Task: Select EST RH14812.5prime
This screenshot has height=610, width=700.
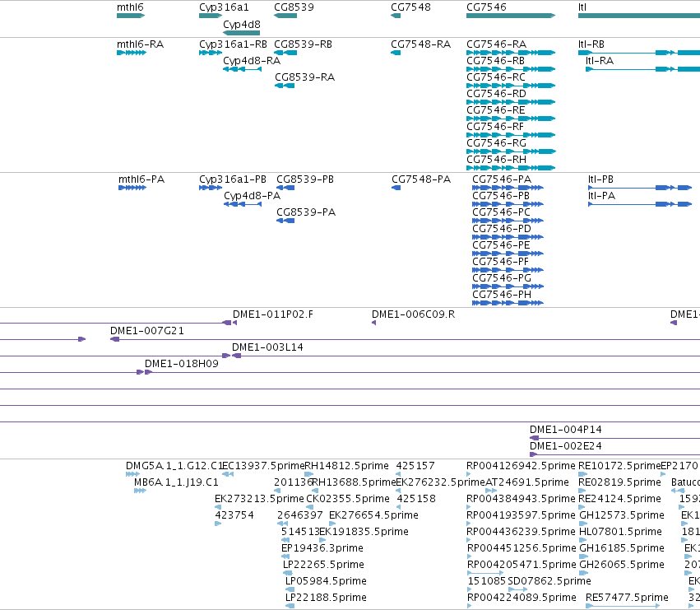Action: click(x=308, y=474)
